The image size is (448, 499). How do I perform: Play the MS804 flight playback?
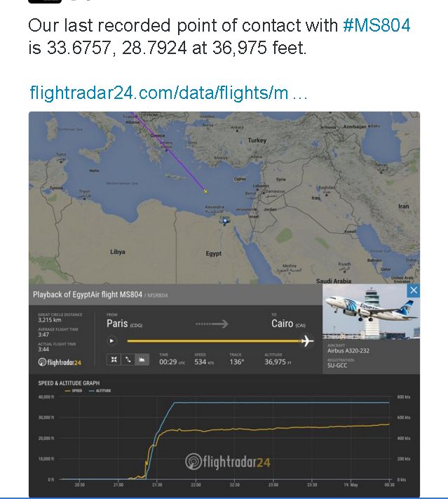click(111, 340)
